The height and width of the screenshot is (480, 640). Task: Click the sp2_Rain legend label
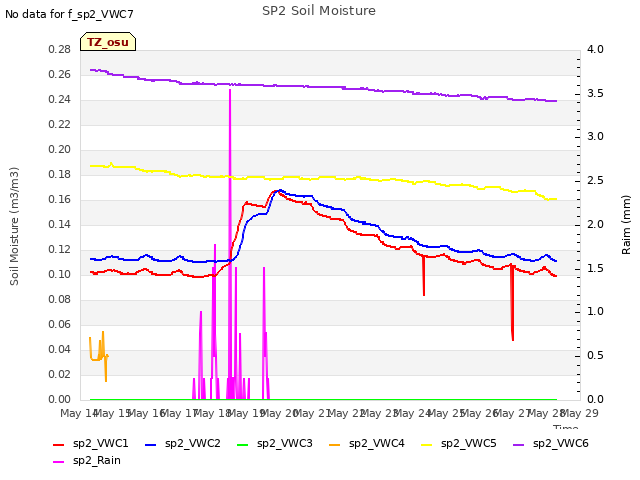[97, 460]
